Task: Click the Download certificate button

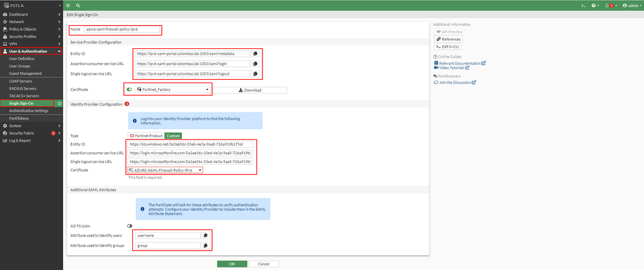Action: pyautogui.click(x=249, y=90)
